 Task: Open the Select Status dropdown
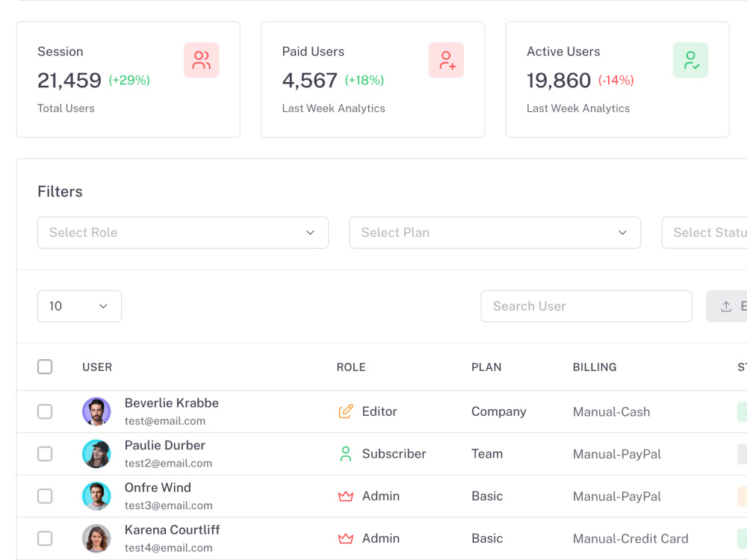[704, 232]
